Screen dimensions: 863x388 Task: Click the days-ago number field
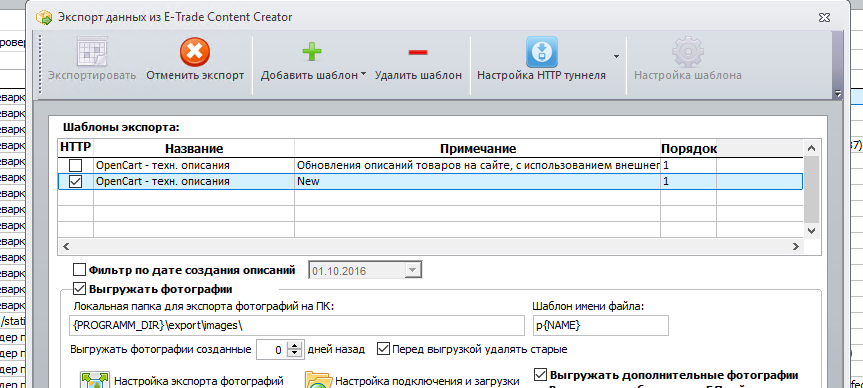point(272,349)
